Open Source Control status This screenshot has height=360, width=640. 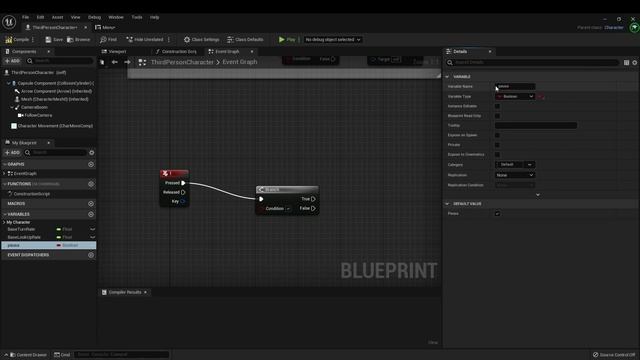614,355
